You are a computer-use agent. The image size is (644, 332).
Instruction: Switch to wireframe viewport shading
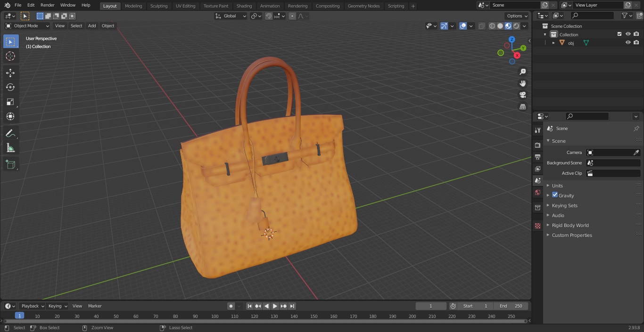pyautogui.click(x=492, y=26)
